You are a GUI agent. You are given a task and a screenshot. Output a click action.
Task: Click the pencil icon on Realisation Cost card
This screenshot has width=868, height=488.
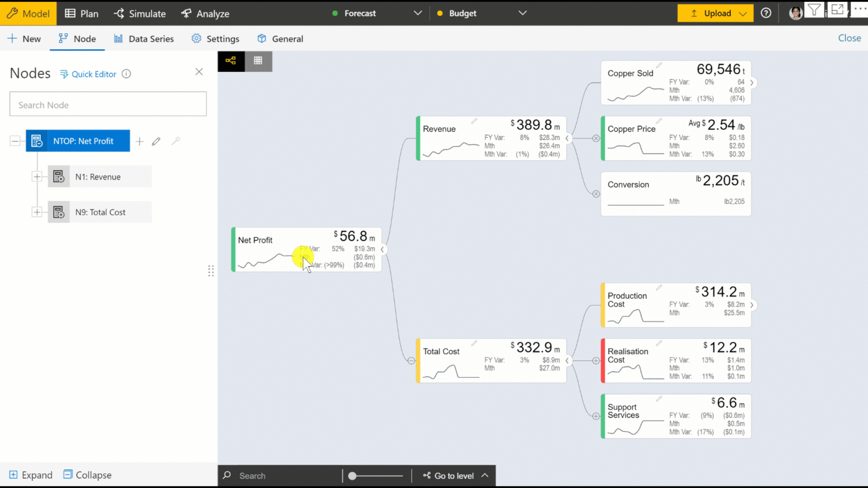click(x=659, y=343)
